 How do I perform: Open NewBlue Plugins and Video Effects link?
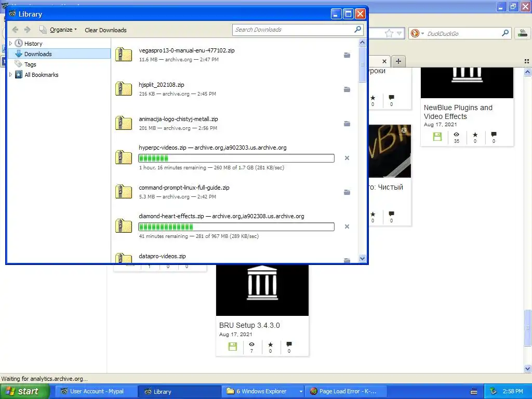[x=458, y=112]
